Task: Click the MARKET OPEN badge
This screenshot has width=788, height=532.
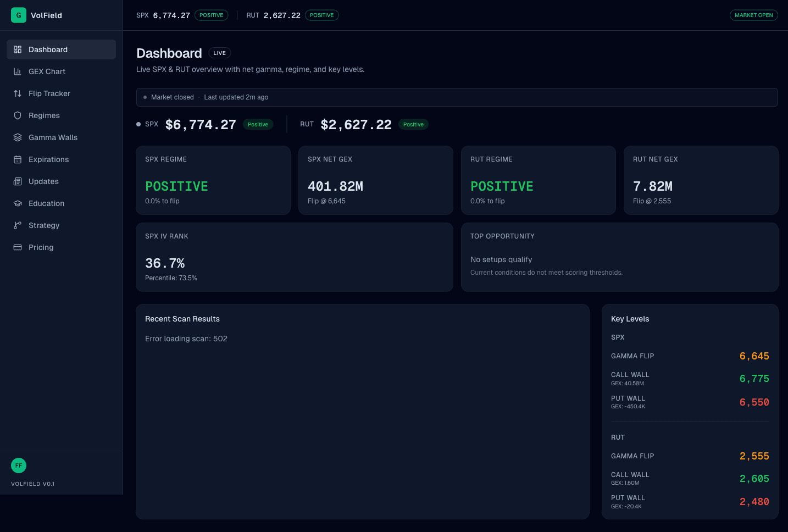Action: [753, 15]
